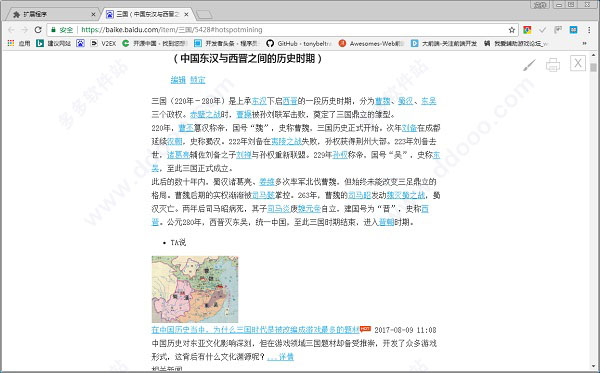Screen dimensions: 600x373
Task: Click the checkmark extension icon
Action: pyautogui.click(x=542, y=30)
